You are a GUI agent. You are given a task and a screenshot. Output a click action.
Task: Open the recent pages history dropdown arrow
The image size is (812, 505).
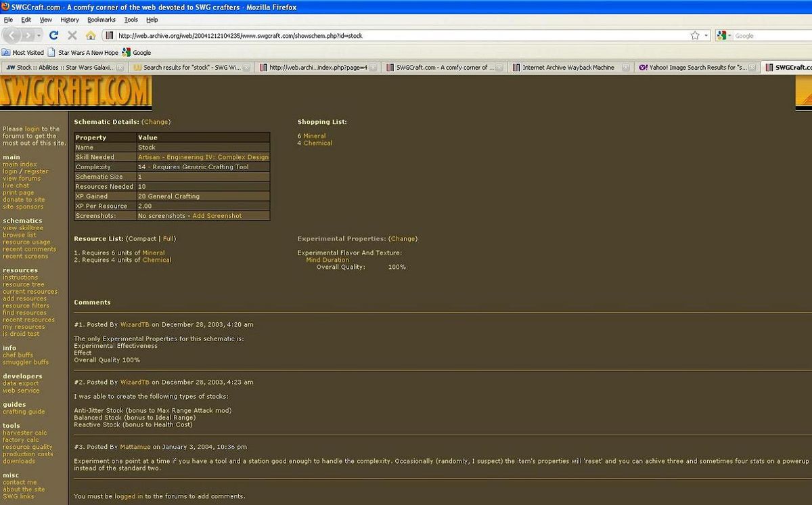point(39,35)
